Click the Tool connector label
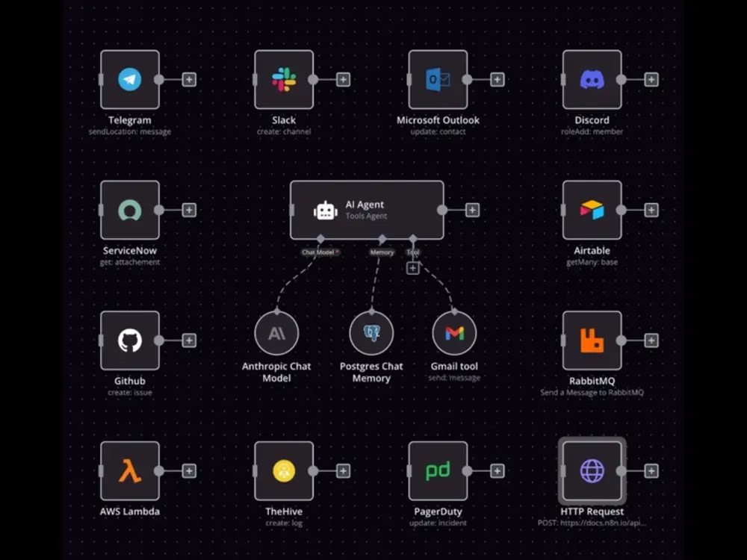Screen dimensions: 747x560 point(413,252)
